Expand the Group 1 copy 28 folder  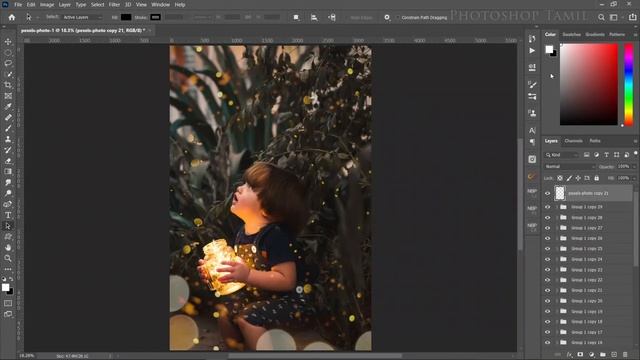tap(557, 218)
